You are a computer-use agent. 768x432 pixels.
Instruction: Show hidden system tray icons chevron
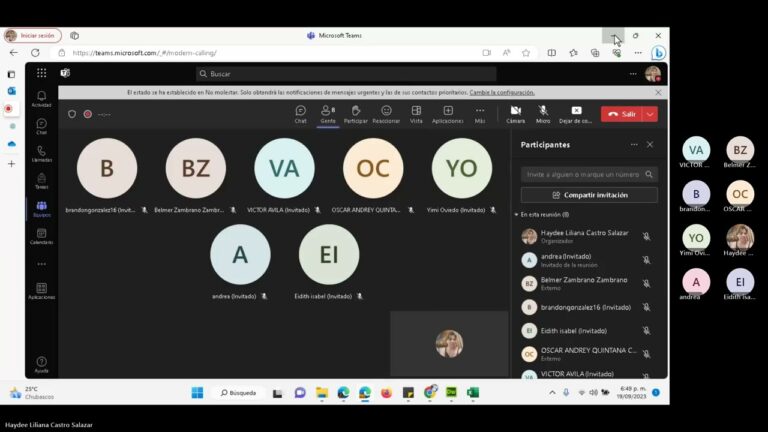tap(552, 392)
